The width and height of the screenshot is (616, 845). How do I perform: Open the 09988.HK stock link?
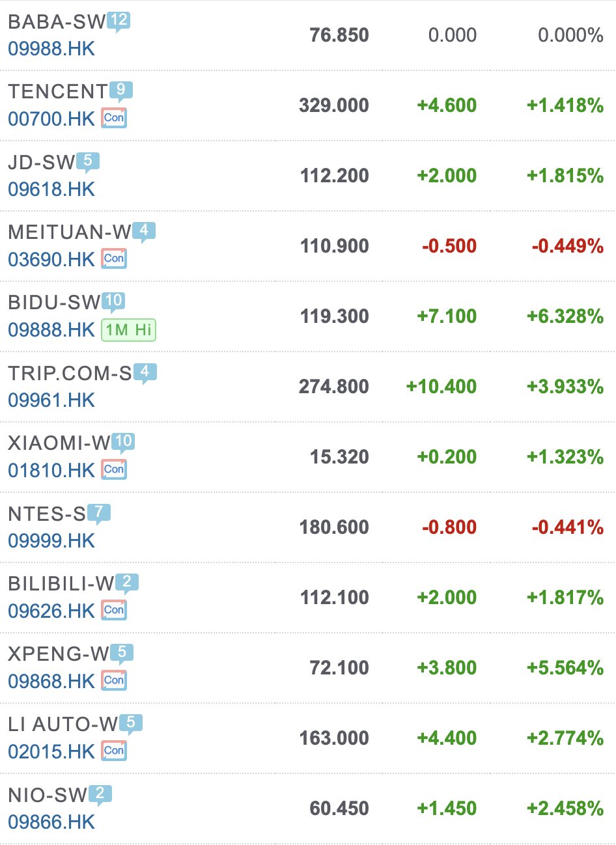point(51,49)
